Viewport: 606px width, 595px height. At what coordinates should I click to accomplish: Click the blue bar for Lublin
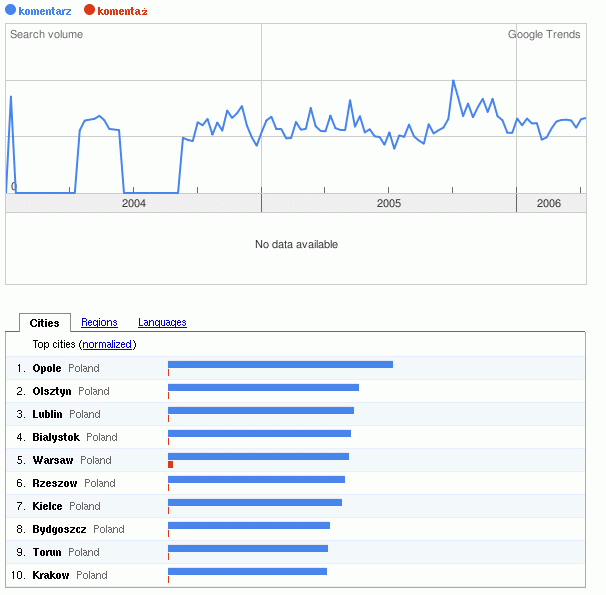261,410
